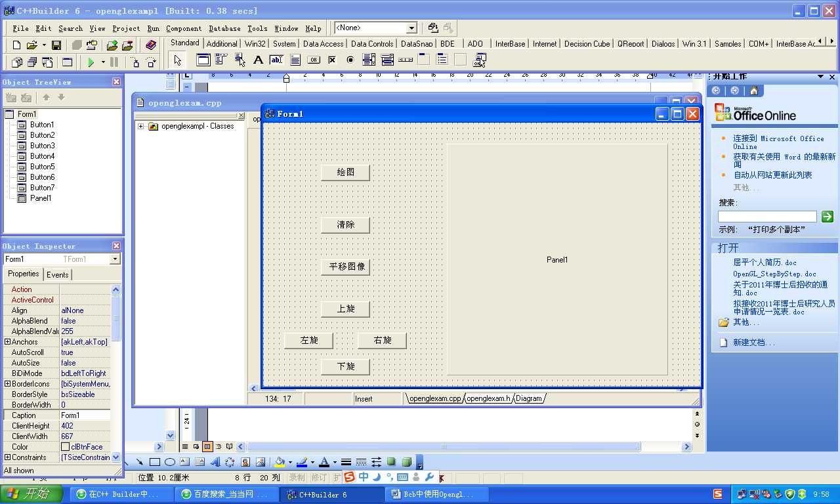Click the Word fill color paint bucket

[x=280, y=462]
